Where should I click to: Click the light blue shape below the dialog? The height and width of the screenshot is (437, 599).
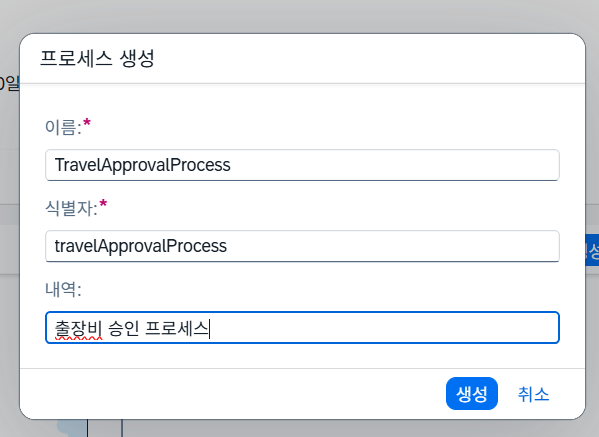pyautogui.click(x=72, y=427)
